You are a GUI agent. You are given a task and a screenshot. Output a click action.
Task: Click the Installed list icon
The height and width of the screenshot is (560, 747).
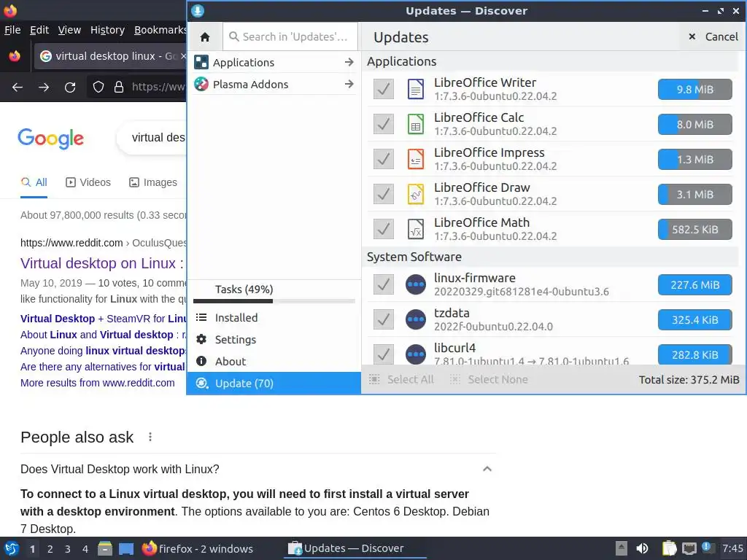(201, 317)
